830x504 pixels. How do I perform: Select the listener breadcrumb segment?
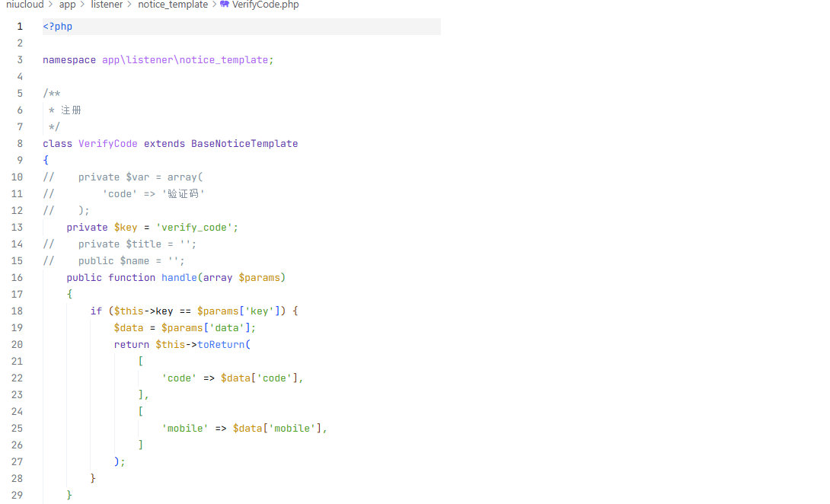coord(107,5)
